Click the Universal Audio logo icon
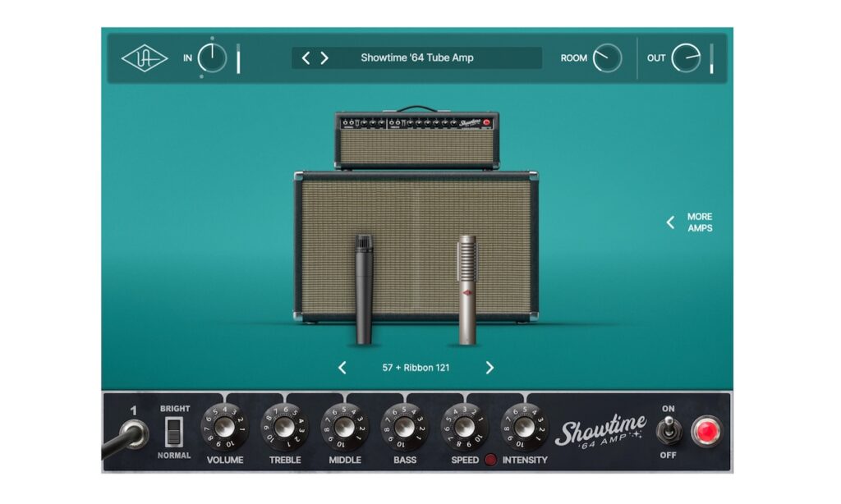This screenshot has width=841, height=504. (x=145, y=58)
